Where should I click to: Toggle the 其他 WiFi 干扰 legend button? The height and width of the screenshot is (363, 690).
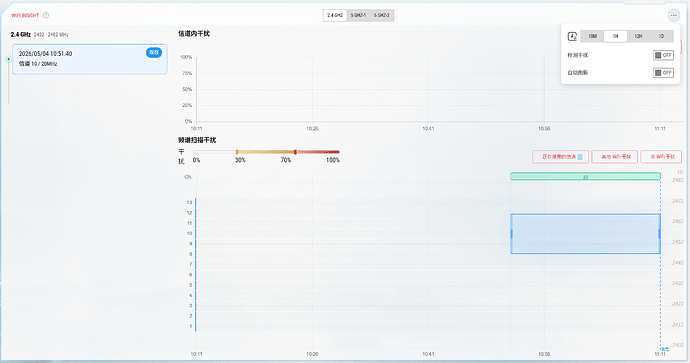click(x=615, y=157)
